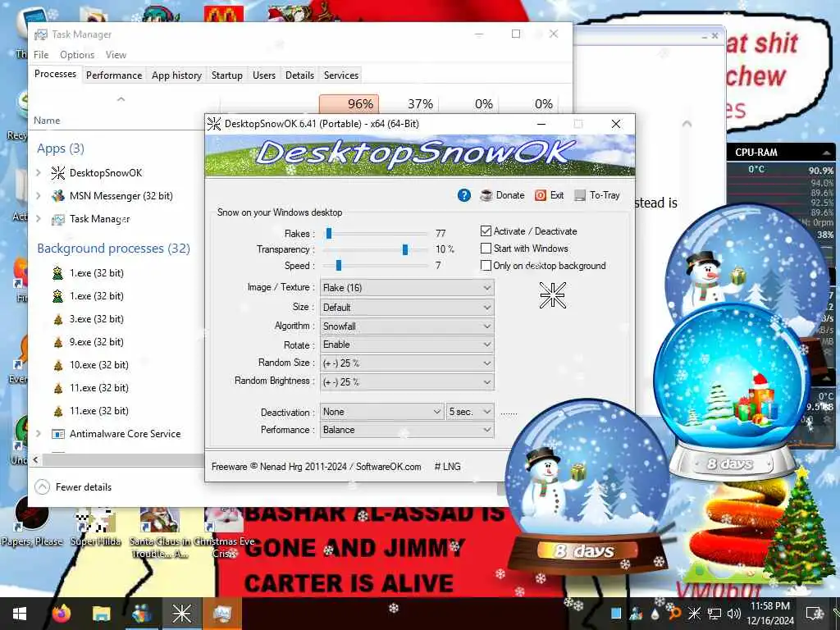Image resolution: width=840 pixels, height=630 pixels.
Task: Sort by the 37% memory column header
Action: click(x=409, y=104)
